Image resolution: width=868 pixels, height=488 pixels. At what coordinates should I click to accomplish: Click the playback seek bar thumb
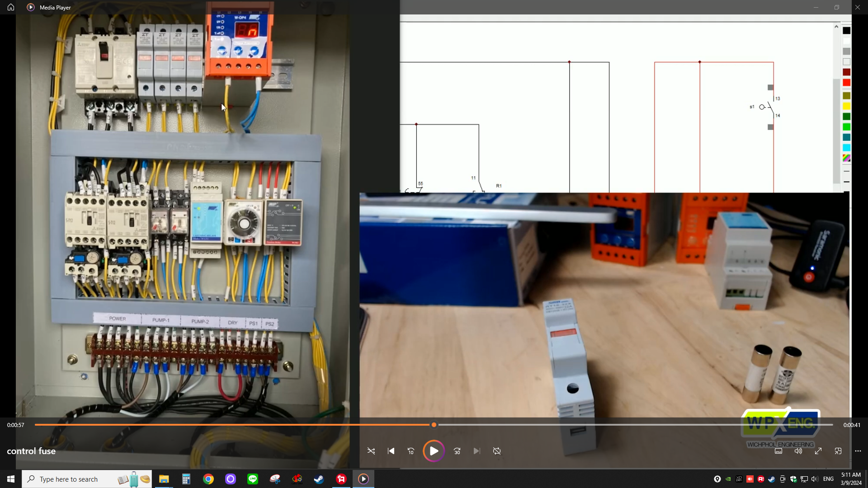(434, 425)
